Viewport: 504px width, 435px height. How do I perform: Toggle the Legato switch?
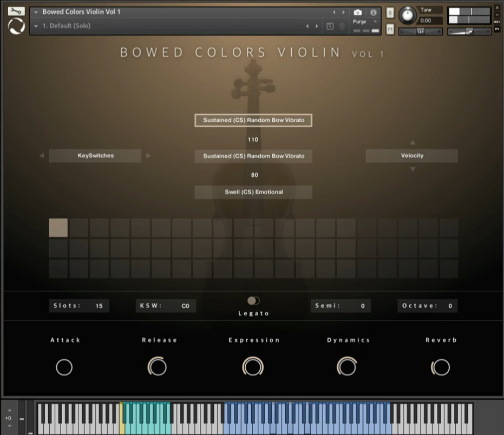253,301
